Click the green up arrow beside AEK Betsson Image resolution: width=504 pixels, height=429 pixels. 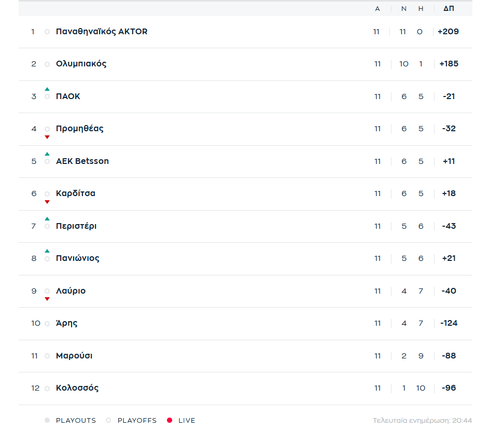pos(47,154)
